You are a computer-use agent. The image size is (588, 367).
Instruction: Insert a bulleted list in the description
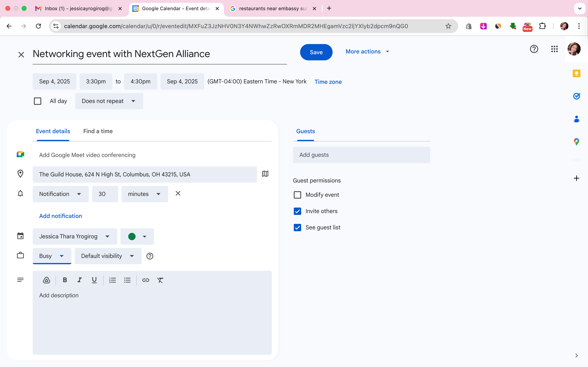click(x=127, y=280)
